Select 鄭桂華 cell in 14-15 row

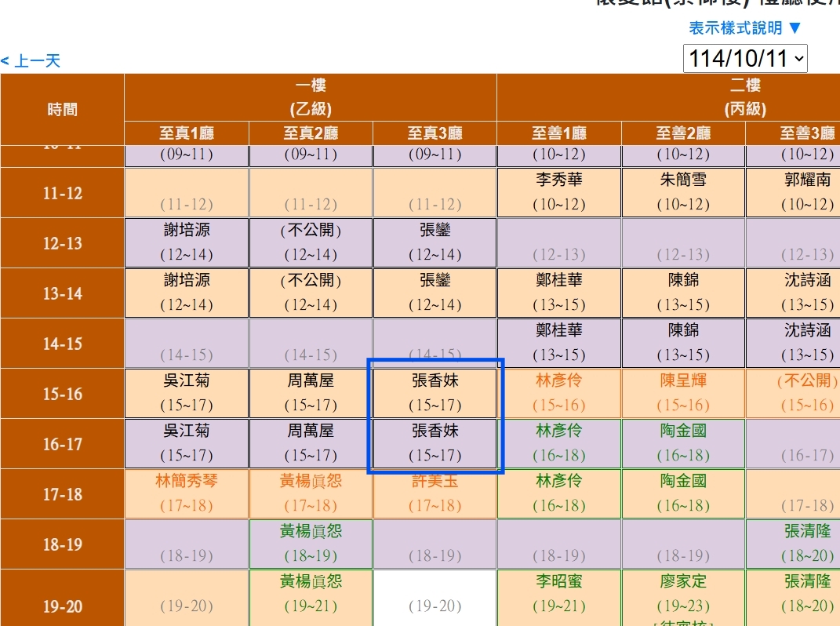pos(559,331)
